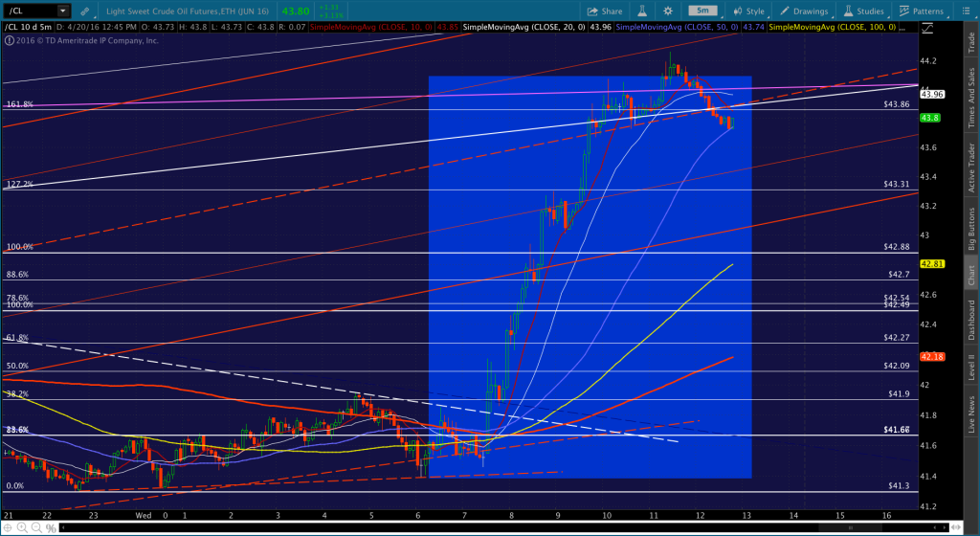Select the Chart side tab
980x536 pixels.
coord(971,273)
